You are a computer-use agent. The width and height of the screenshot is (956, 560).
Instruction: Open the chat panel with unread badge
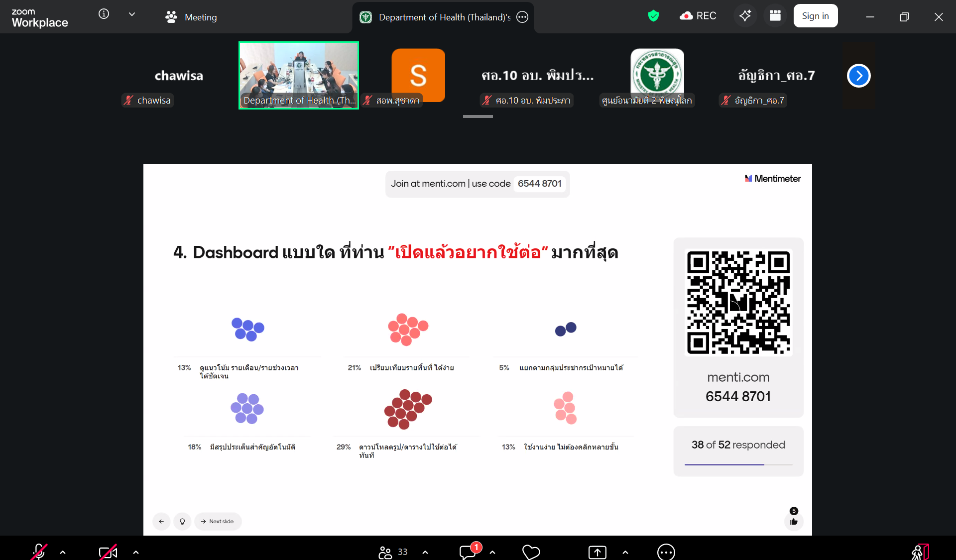[468, 552]
